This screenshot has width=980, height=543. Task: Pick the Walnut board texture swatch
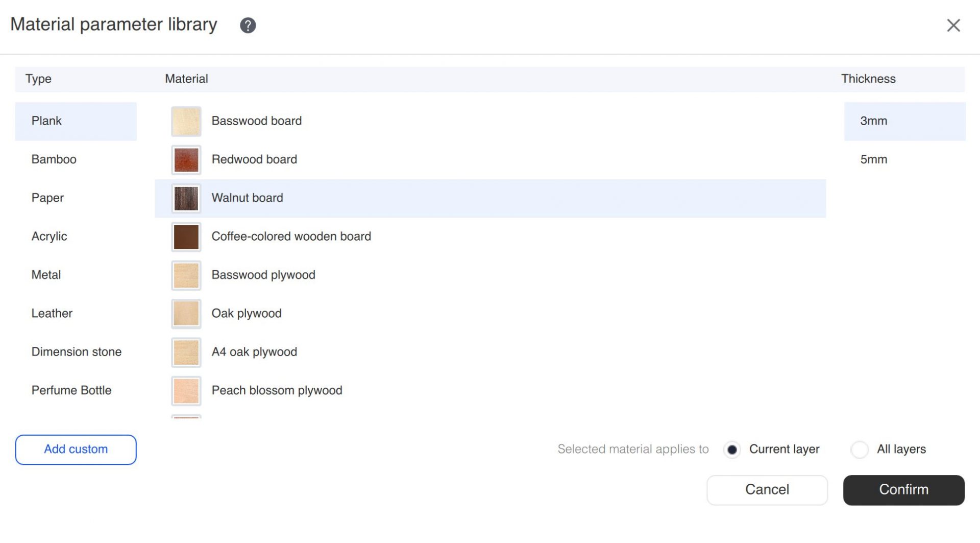(x=186, y=198)
